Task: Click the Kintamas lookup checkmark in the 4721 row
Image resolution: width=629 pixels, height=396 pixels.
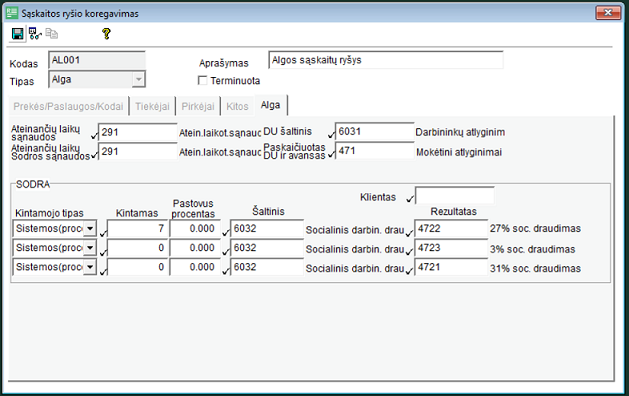Action: click(x=103, y=271)
